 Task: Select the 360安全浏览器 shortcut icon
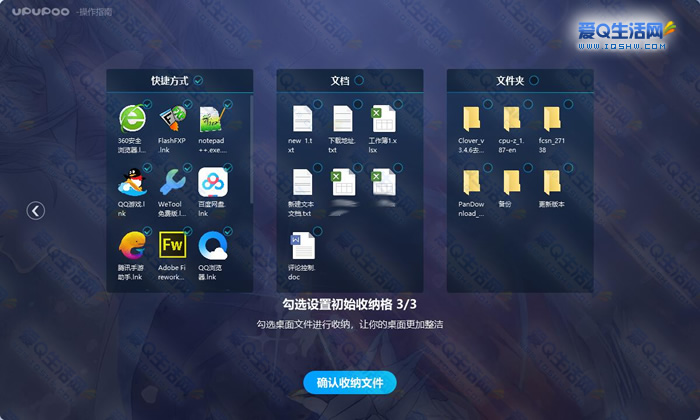click(x=132, y=119)
